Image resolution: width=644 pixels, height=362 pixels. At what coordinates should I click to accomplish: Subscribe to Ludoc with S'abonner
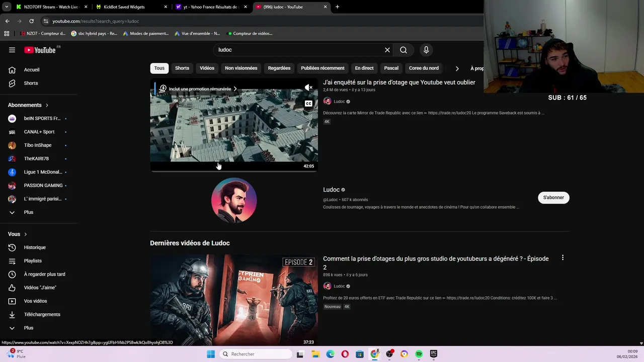[x=553, y=198]
